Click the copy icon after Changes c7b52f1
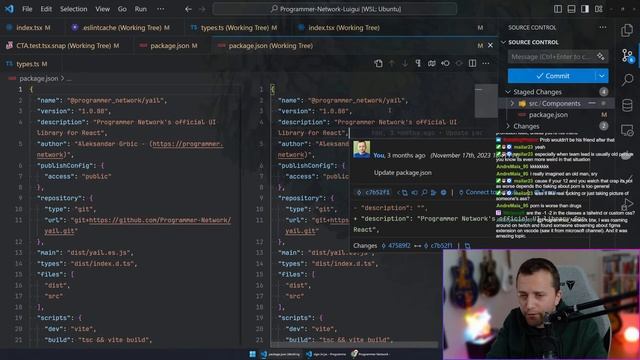 pyautogui.click(x=468, y=246)
